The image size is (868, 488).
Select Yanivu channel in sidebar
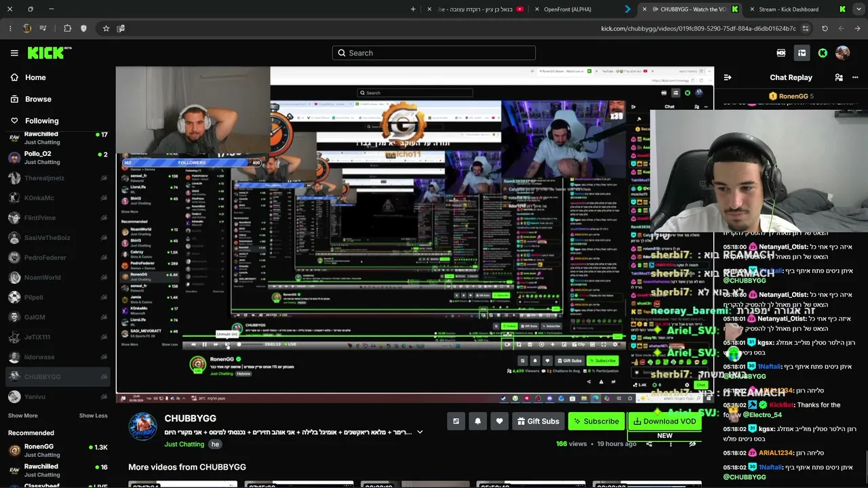pos(58,396)
